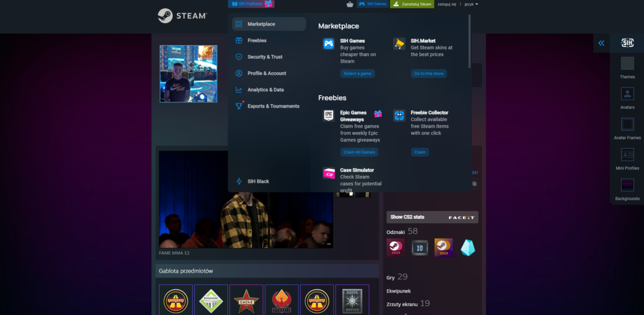Click the gift badge beside Epic Games Giveaways
The height and width of the screenshot is (315, 644).
[378, 114]
